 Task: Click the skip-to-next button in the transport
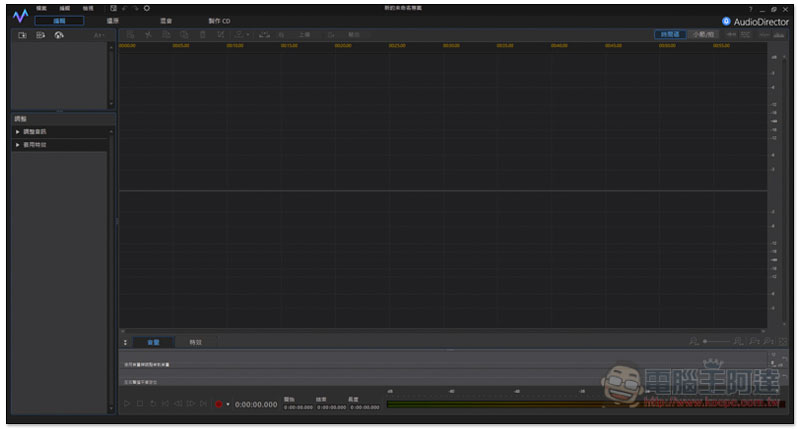(203, 403)
